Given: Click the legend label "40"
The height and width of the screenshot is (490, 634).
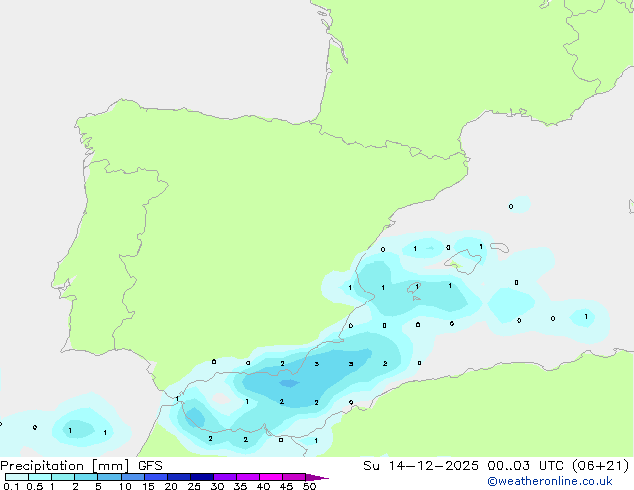Looking at the screenshot, I should click(263, 486).
